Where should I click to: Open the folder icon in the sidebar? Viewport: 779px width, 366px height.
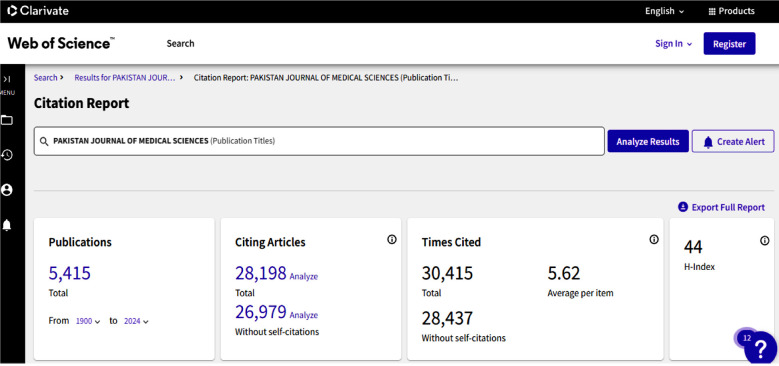pos(7,120)
